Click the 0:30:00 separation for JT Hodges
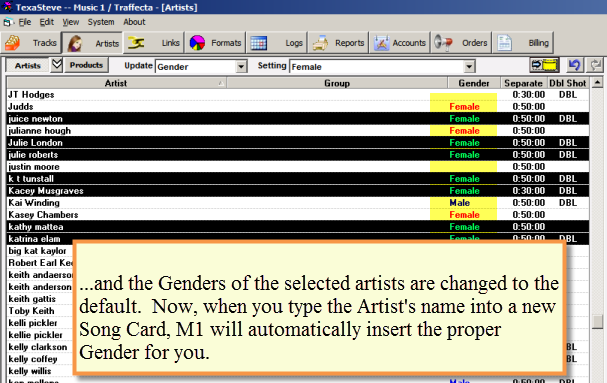Viewport: 607px width, 383px height. 528,94
